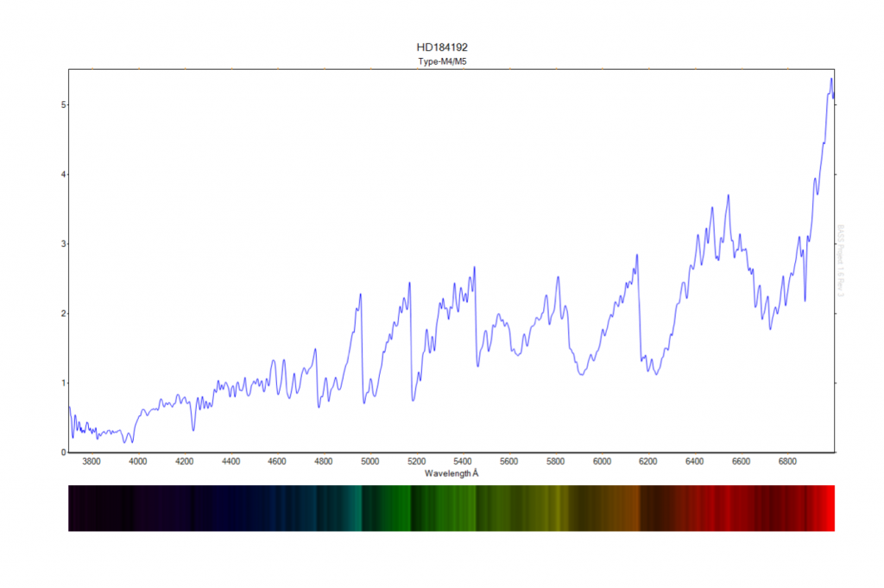
Task: Select the Type-M4/M5 subtitle text
Action: pos(441,62)
